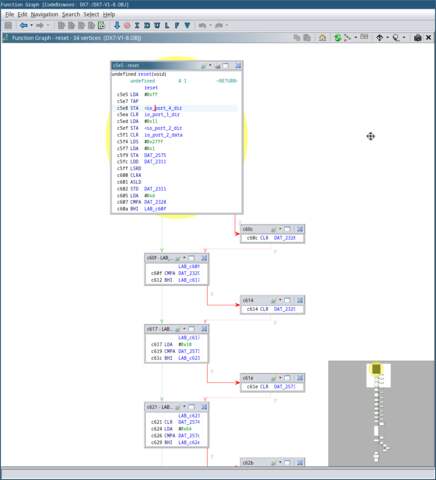Click io_port_2_data operand at c5f1
436x480 pixels.
click(163, 135)
